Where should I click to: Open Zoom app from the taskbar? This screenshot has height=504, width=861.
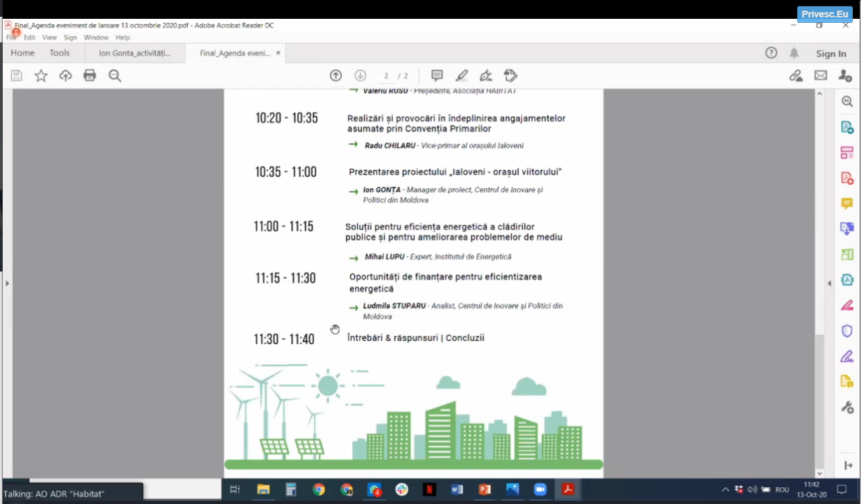540,490
